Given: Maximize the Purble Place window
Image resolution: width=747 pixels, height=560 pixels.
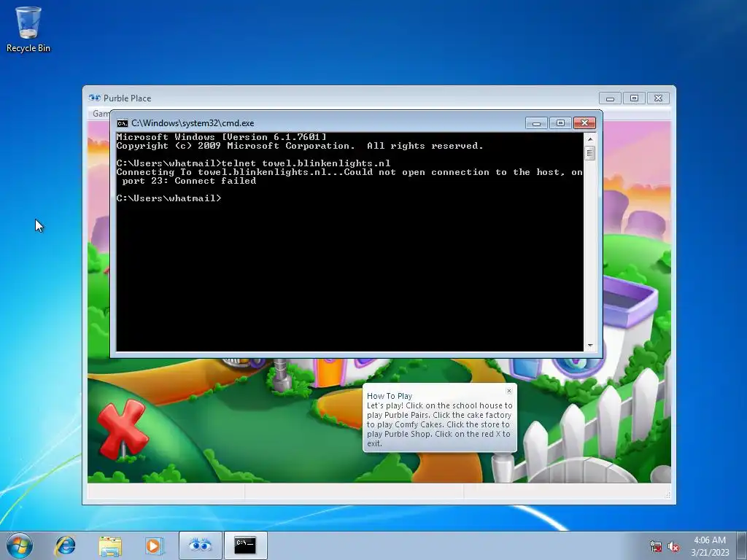Looking at the screenshot, I should tap(634, 98).
